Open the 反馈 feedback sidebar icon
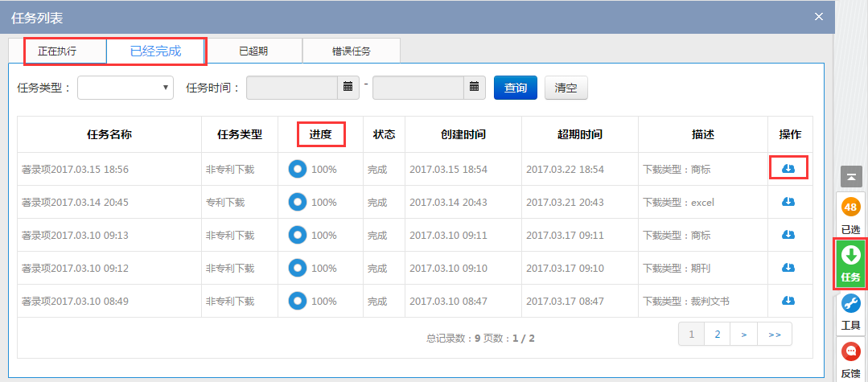Viewport: 868px width, 382px height. coord(850,360)
